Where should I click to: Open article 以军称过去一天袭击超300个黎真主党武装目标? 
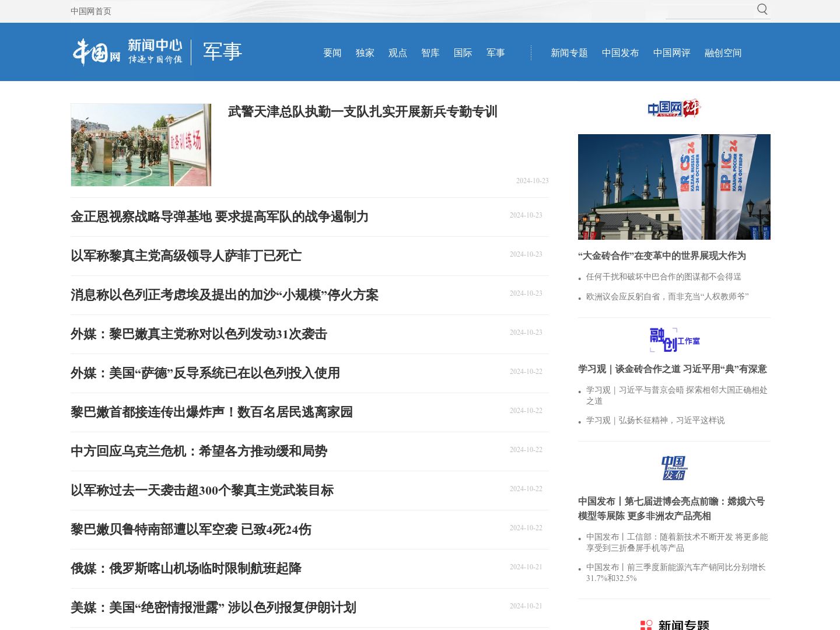[202, 490]
